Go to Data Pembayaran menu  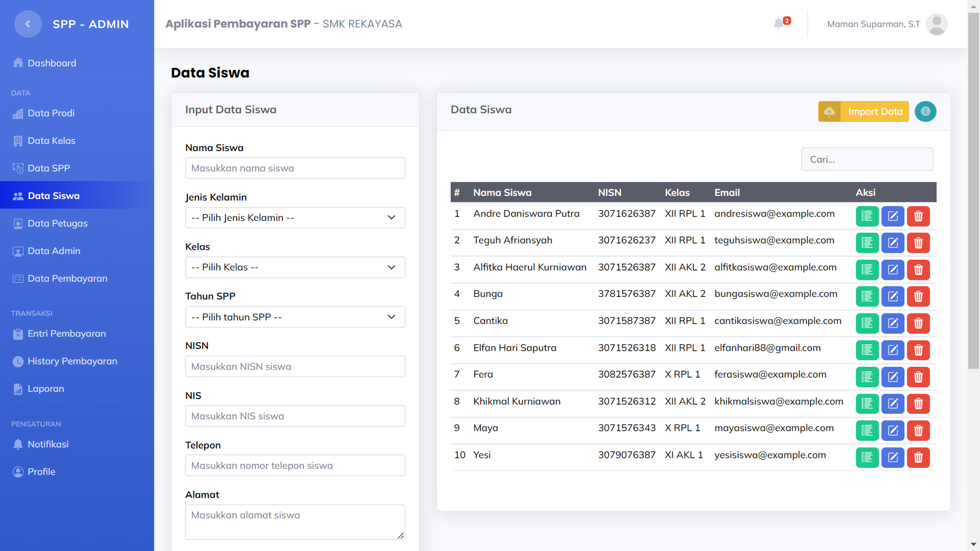pos(67,279)
